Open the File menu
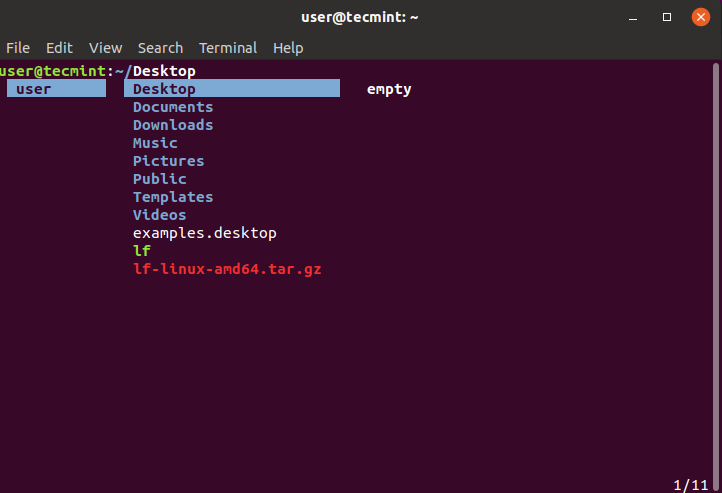Image resolution: width=722 pixels, height=493 pixels. (x=18, y=48)
